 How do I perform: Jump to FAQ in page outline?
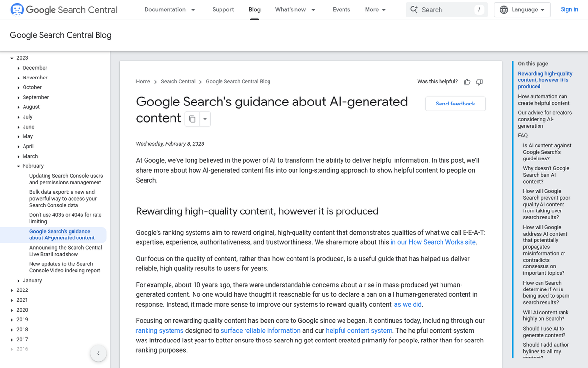pyautogui.click(x=523, y=136)
